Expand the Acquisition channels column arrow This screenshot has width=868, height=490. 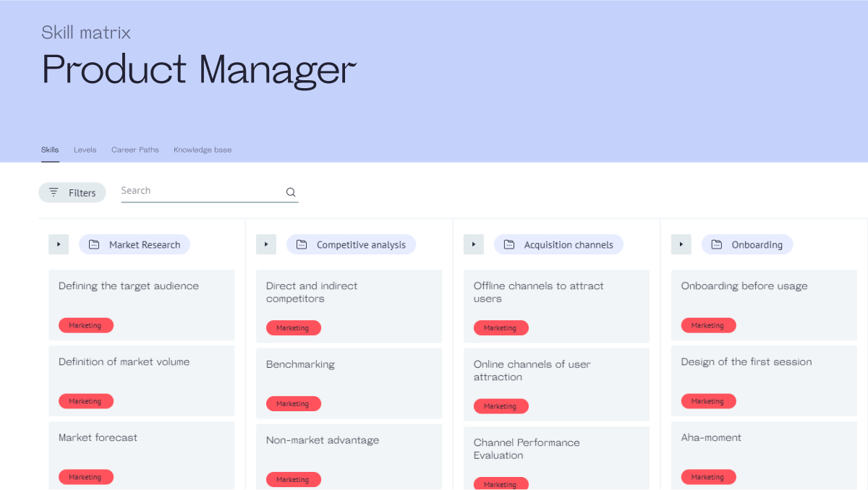coord(474,244)
